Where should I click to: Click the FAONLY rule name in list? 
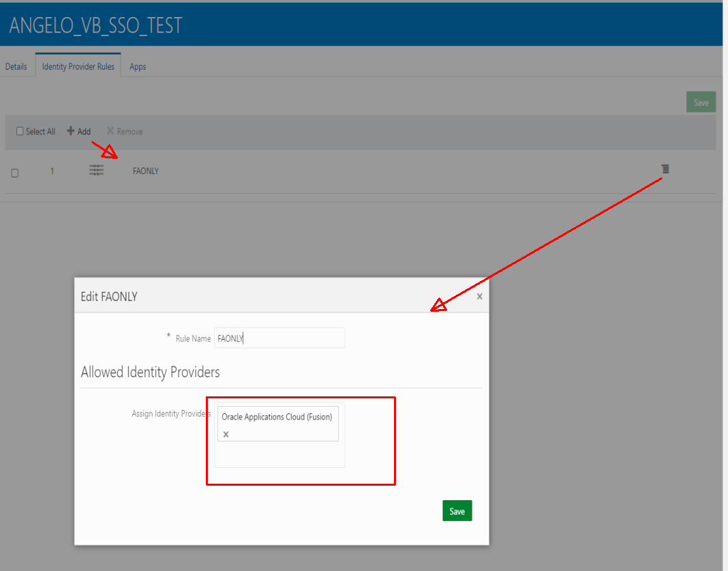coord(146,171)
